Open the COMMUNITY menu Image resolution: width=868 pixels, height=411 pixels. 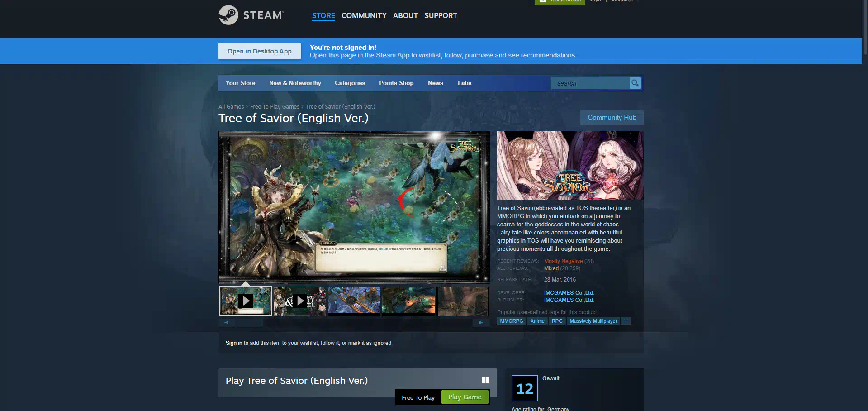coord(364,15)
